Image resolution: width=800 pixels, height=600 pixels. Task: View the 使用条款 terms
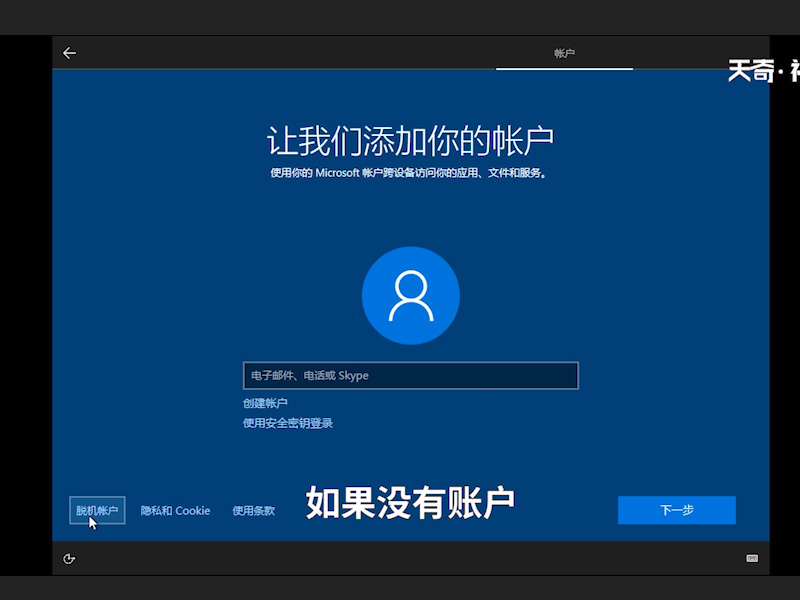tap(254, 510)
